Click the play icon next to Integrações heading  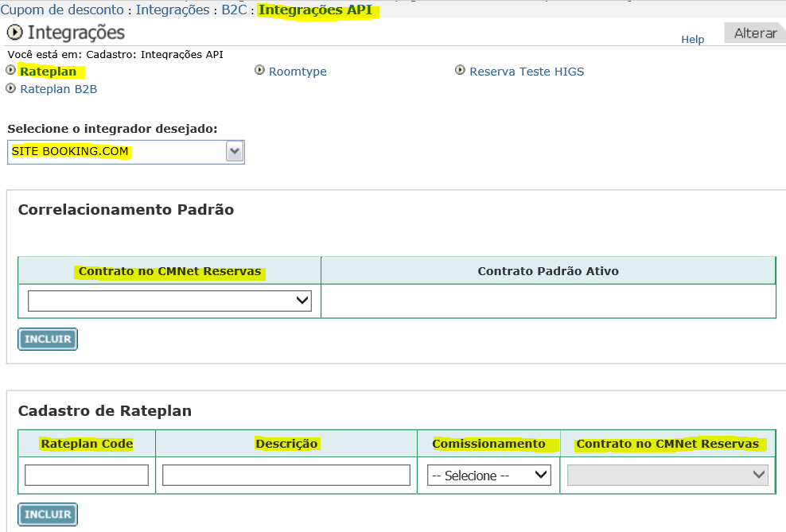tap(14, 33)
